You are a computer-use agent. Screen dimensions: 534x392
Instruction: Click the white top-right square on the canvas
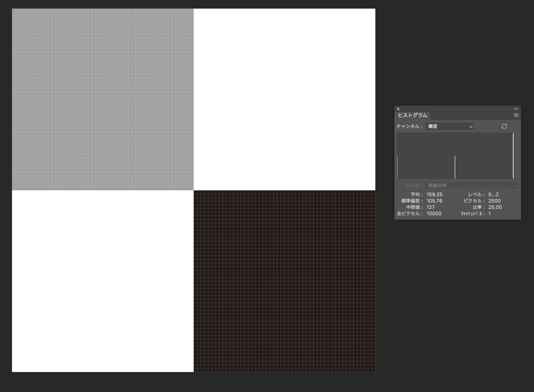pos(284,99)
